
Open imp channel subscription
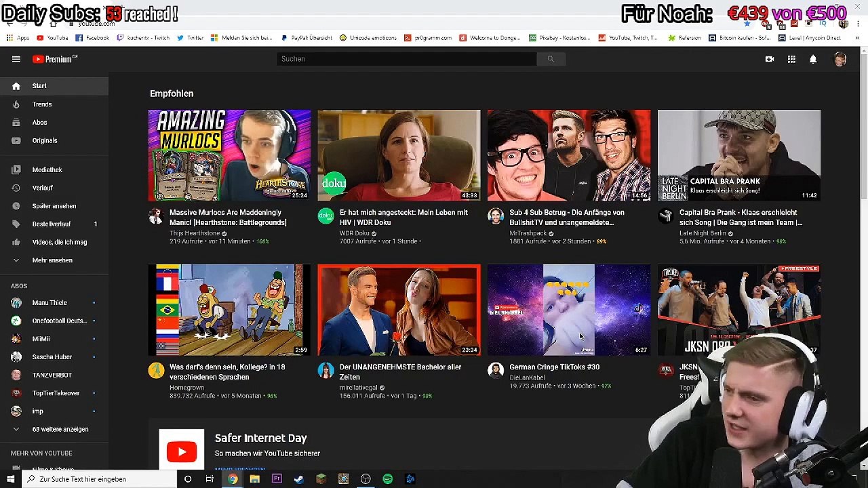tap(54, 411)
